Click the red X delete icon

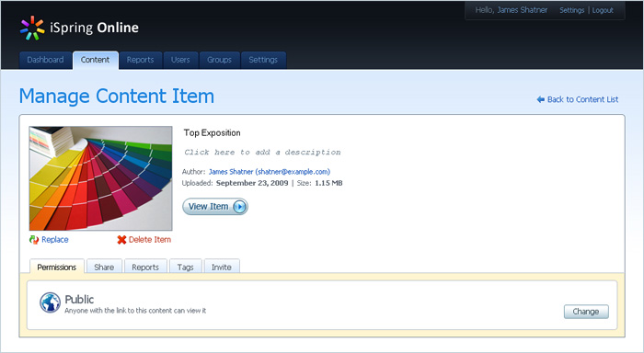coord(121,240)
